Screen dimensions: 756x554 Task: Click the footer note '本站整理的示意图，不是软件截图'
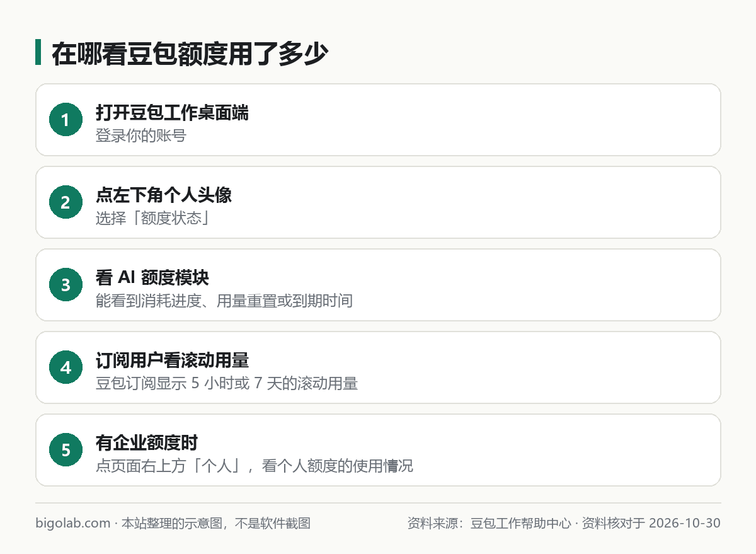click(x=216, y=523)
